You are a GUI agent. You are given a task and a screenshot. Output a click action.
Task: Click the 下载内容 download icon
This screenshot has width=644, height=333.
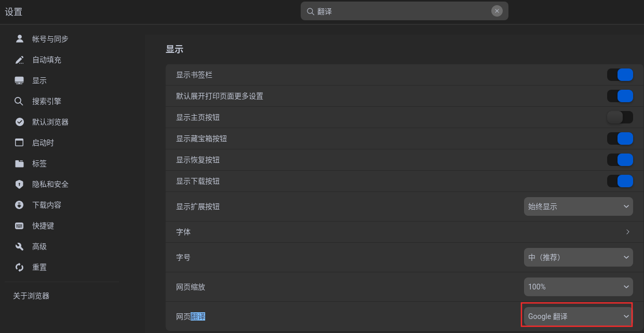coord(20,205)
